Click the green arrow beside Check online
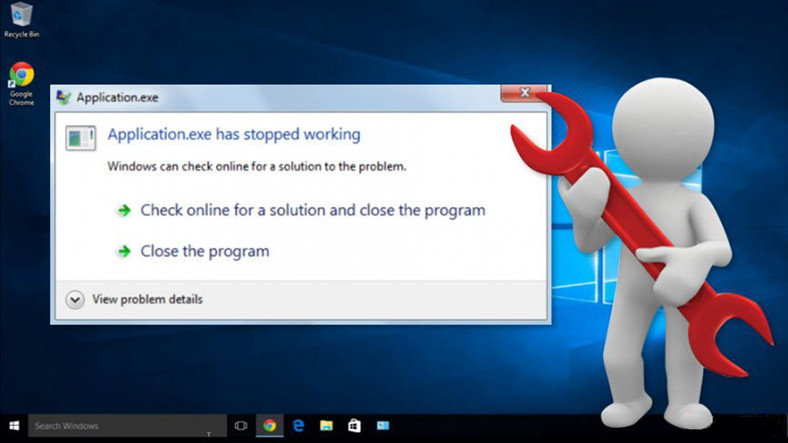 point(124,211)
